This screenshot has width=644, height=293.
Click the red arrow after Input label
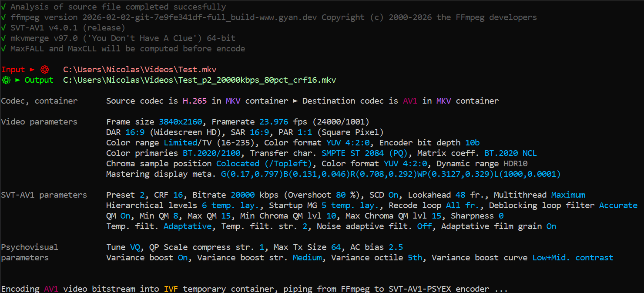point(32,70)
